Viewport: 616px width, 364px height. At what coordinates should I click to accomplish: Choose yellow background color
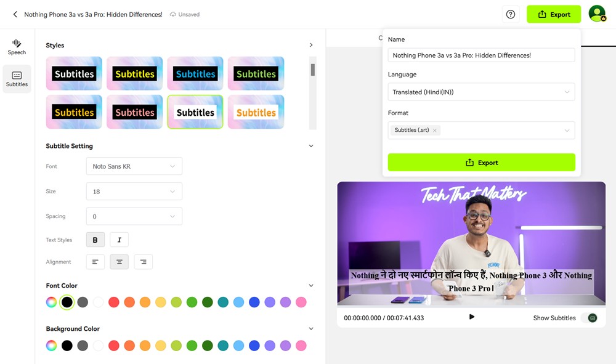[x=161, y=346]
